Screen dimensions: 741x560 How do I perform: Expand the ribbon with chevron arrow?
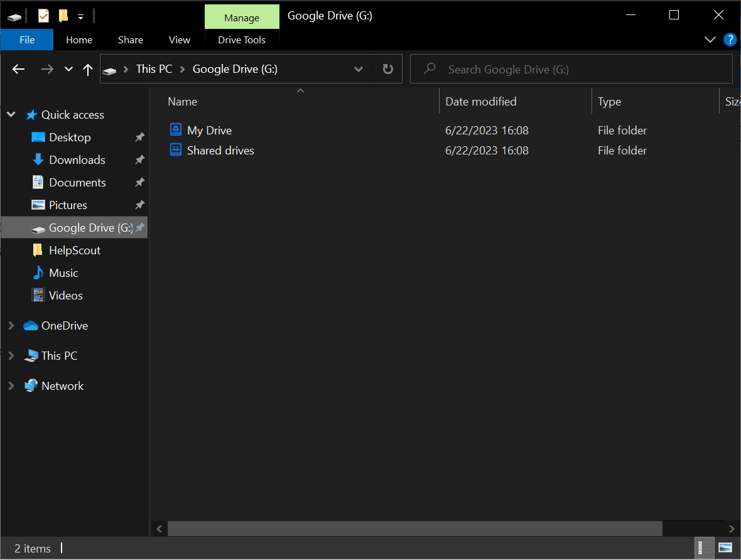(x=710, y=40)
